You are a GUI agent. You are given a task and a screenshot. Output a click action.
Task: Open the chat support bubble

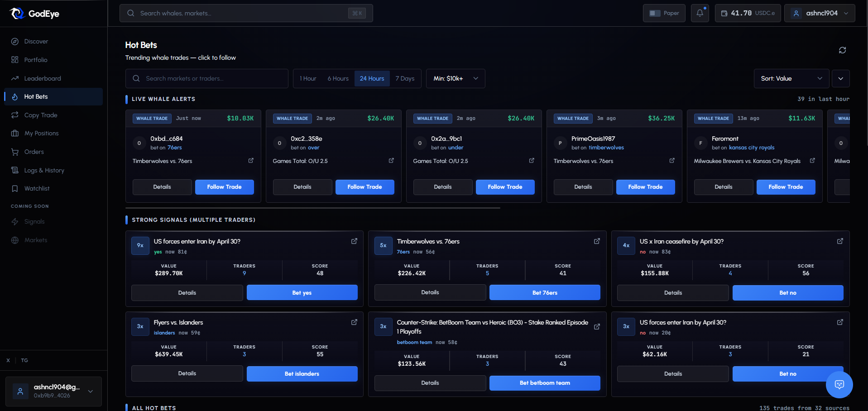pos(839,385)
